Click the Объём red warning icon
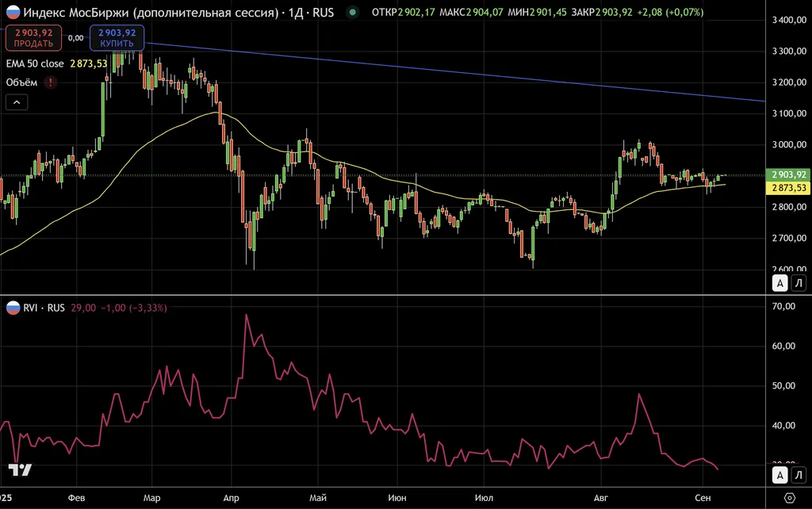The image size is (812, 509). (52, 82)
